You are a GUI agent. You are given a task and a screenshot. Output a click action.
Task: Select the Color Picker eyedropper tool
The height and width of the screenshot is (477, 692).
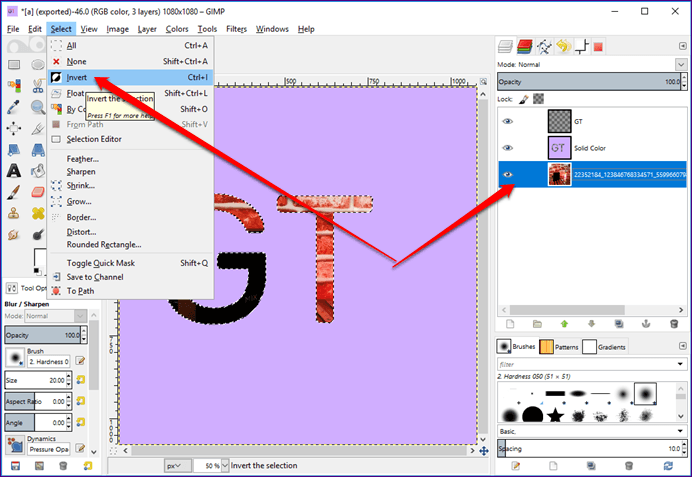(x=14, y=107)
